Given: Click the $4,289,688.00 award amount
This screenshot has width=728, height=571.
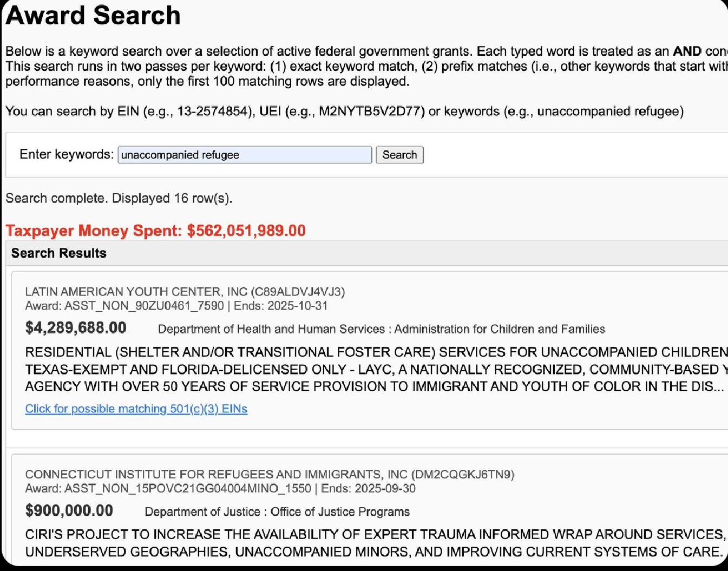Looking at the screenshot, I should (76, 328).
